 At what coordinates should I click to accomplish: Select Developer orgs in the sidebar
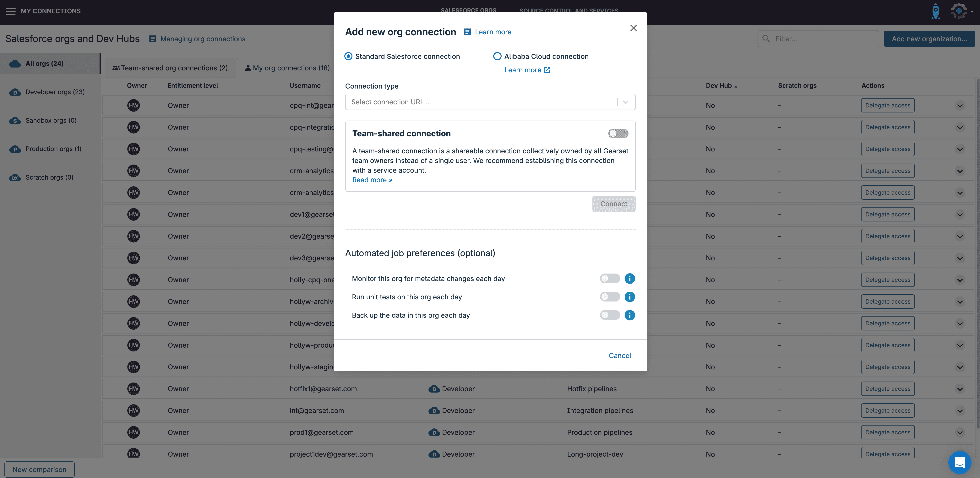click(x=55, y=92)
